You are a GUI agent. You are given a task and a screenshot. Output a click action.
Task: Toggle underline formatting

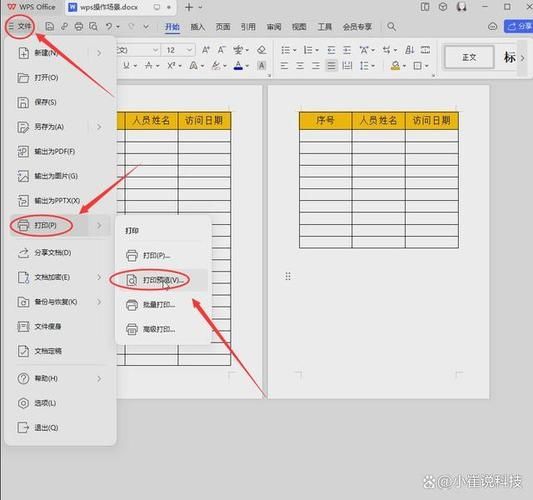click(x=126, y=66)
